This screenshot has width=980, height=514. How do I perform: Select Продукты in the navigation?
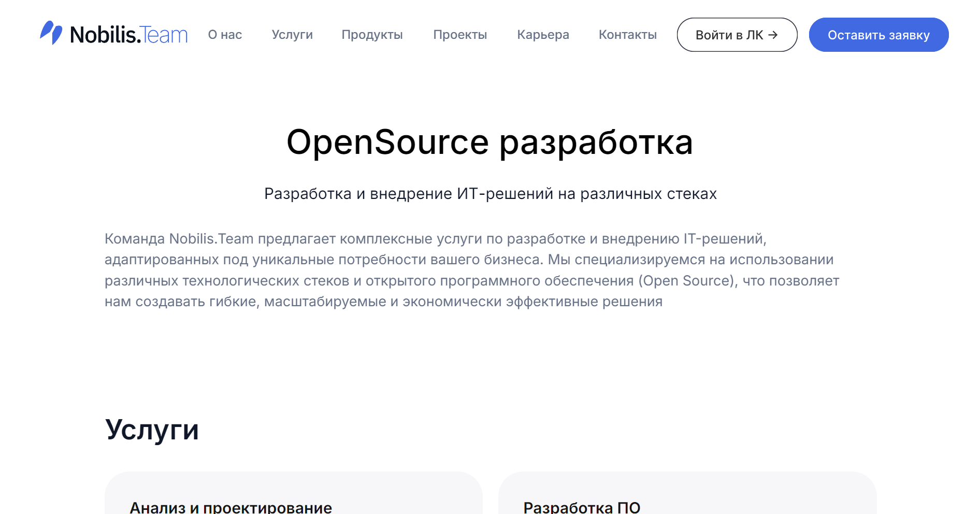(372, 35)
